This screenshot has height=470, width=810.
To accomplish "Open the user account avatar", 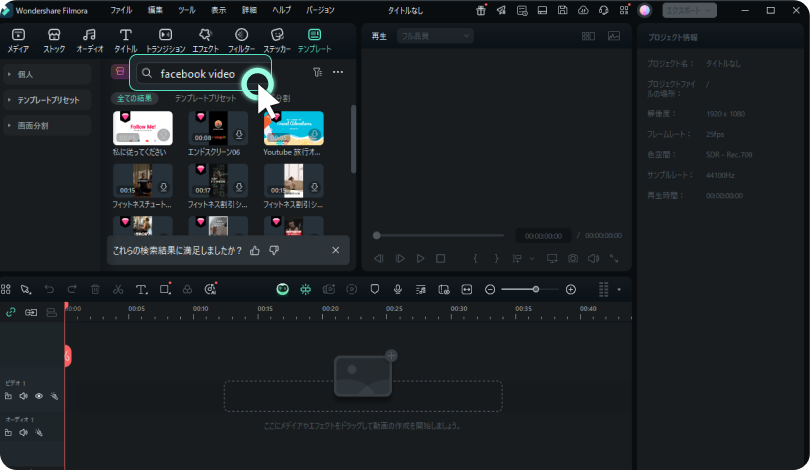I will (x=644, y=10).
